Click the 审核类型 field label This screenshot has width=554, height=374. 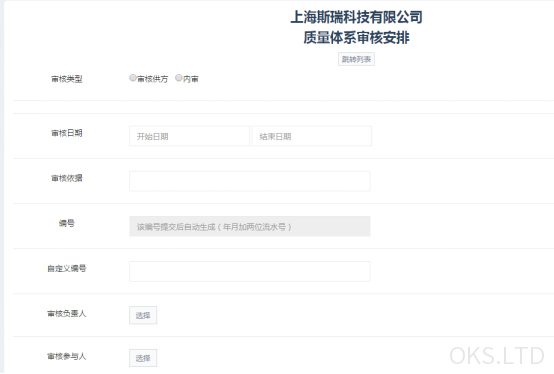coord(66,79)
